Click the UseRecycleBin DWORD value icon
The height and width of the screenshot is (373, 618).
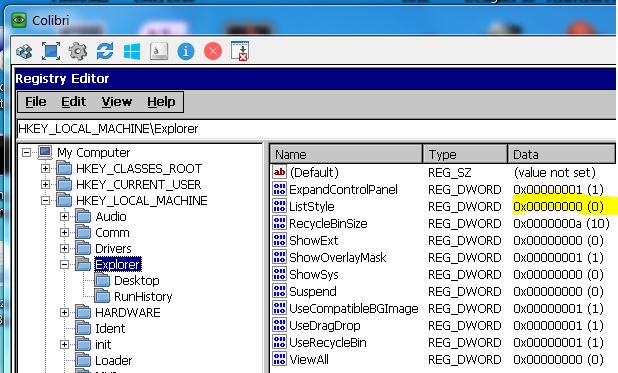(279, 342)
